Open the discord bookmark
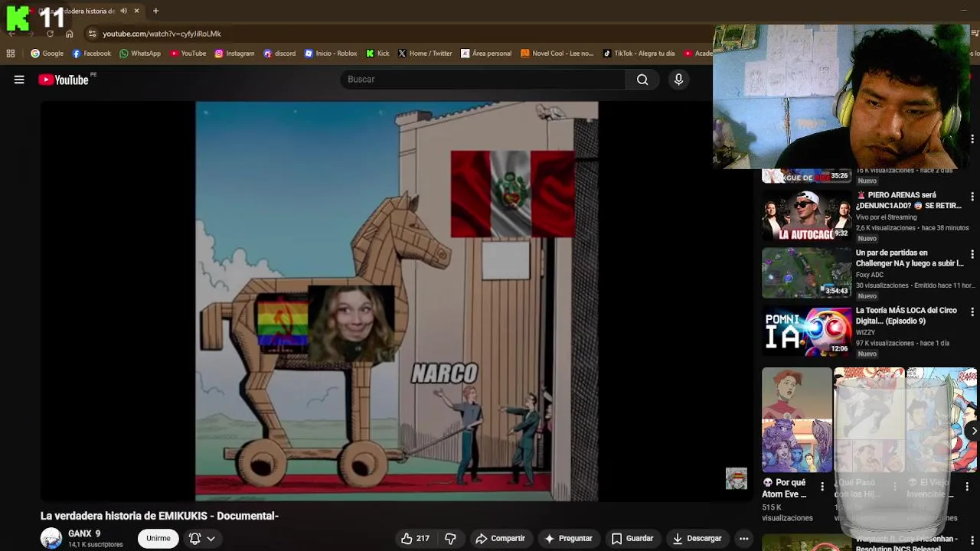Image resolution: width=980 pixels, height=551 pixels. (x=279, y=54)
